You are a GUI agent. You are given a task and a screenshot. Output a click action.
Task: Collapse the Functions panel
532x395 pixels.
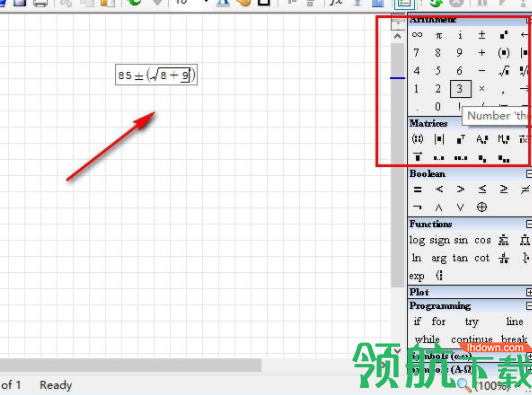click(x=529, y=224)
